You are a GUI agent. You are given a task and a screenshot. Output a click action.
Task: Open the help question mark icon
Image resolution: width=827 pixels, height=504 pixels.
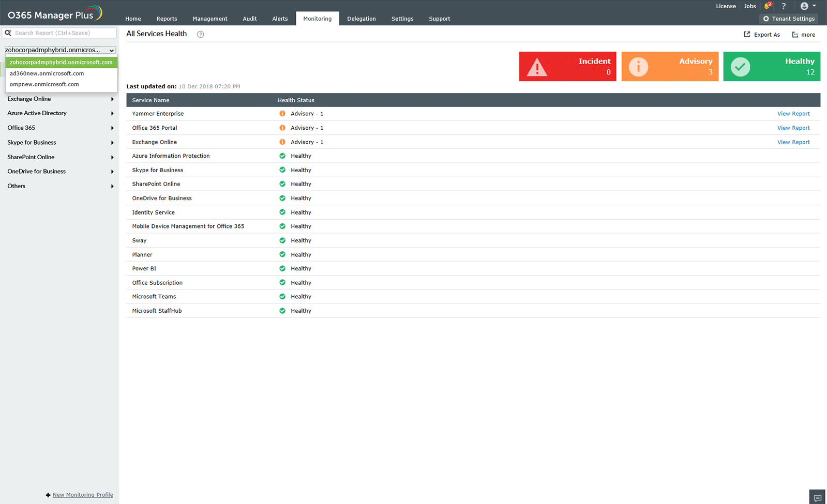(x=784, y=6)
